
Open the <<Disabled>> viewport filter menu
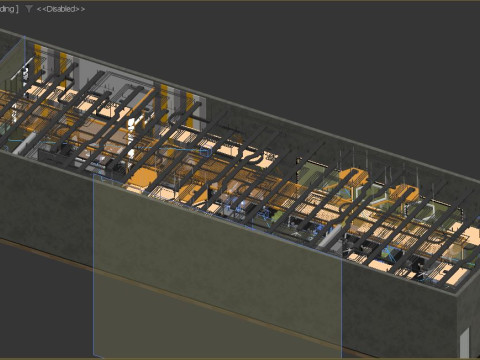[x=61, y=9]
